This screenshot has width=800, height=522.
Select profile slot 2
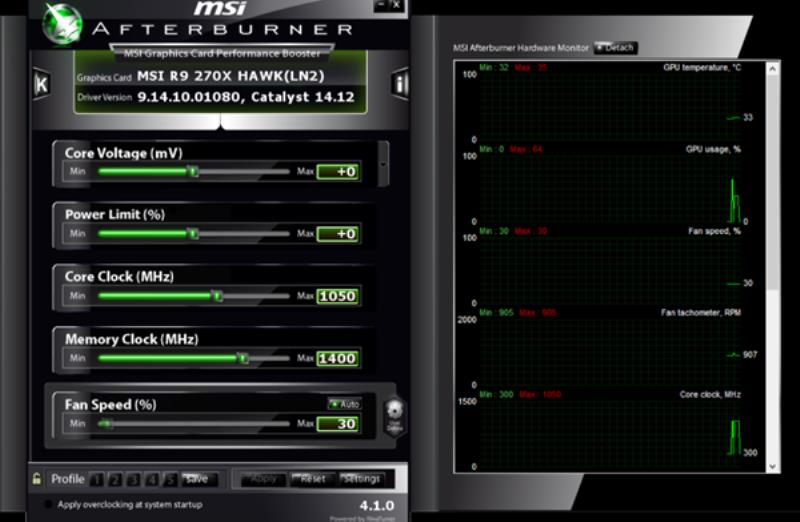pyautogui.click(x=115, y=480)
